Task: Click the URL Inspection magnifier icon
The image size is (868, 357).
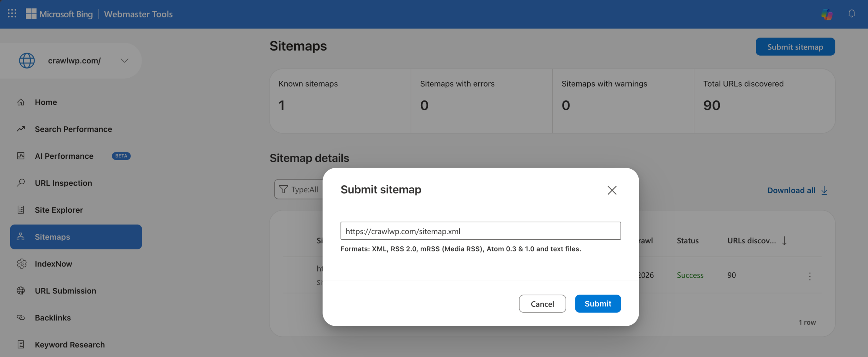Action: coord(21,183)
